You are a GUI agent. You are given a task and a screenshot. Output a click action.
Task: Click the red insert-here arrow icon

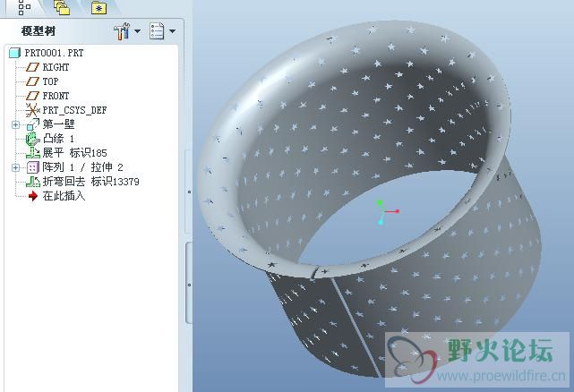33,196
